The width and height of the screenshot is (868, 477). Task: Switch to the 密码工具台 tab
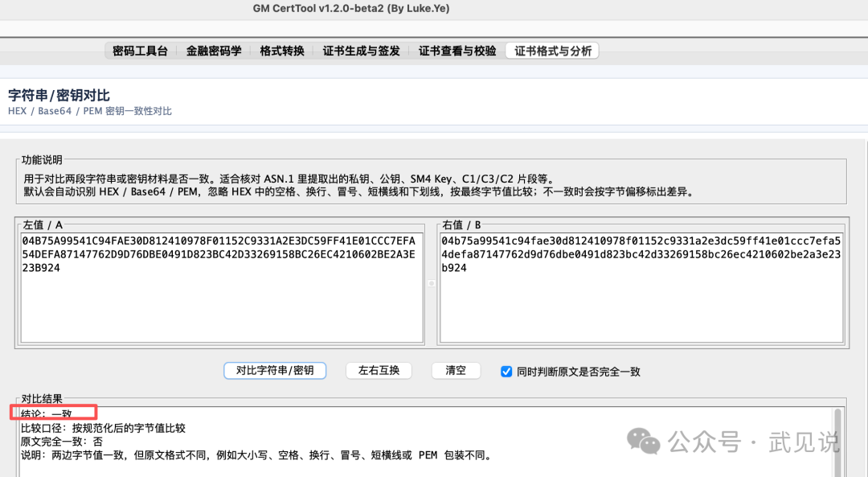pyautogui.click(x=140, y=51)
